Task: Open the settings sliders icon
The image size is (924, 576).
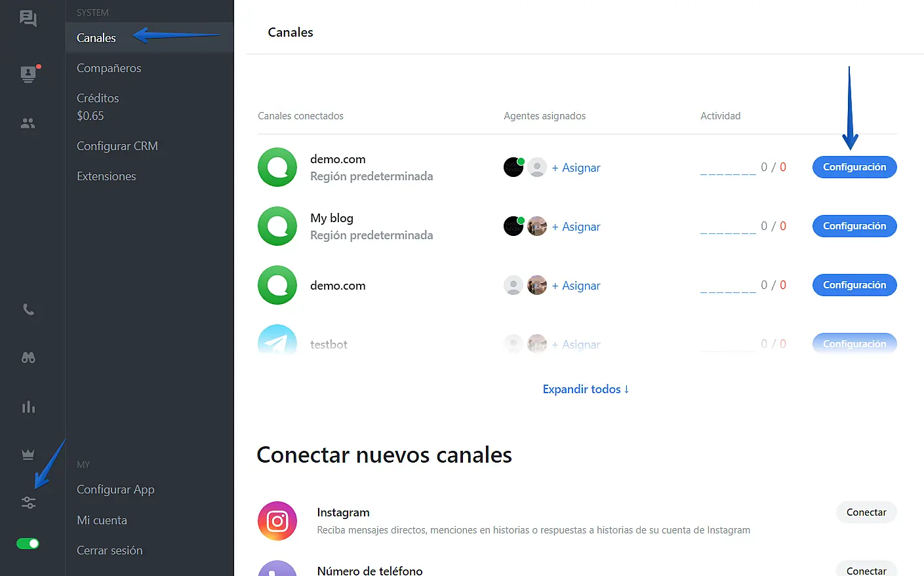Action: pyautogui.click(x=28, y=503)
